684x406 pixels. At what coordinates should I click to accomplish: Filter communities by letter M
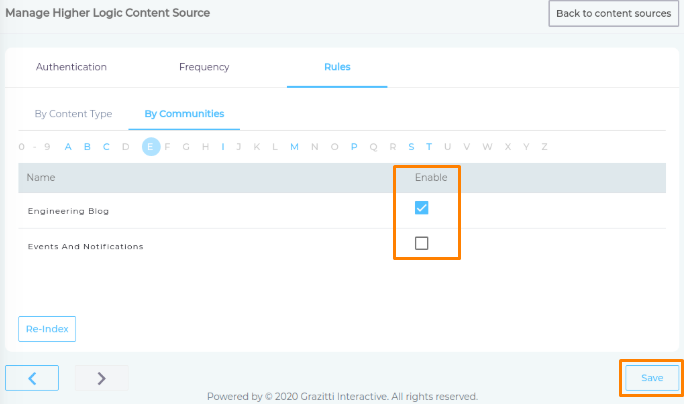click(294, 147)
